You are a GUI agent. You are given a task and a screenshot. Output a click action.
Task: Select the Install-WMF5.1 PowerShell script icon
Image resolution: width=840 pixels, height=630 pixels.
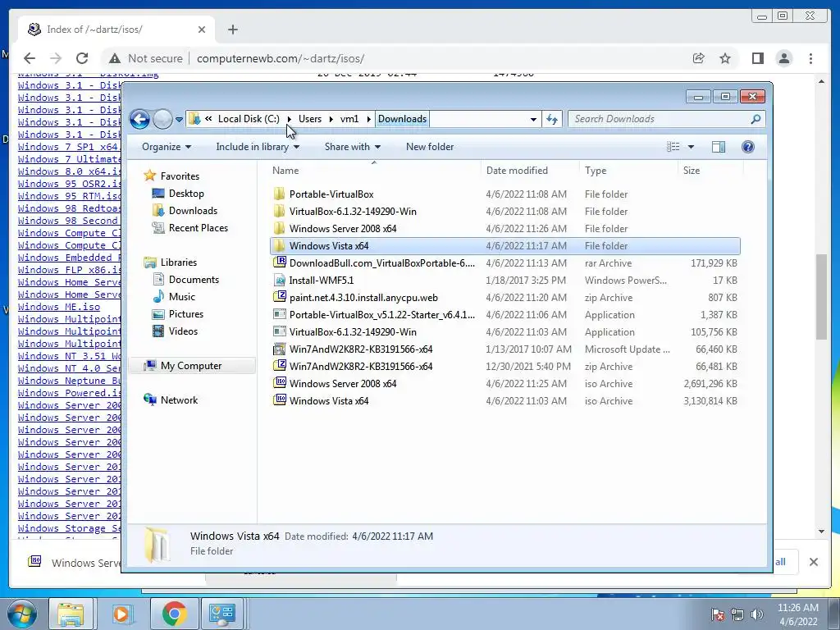pos(279,281)
